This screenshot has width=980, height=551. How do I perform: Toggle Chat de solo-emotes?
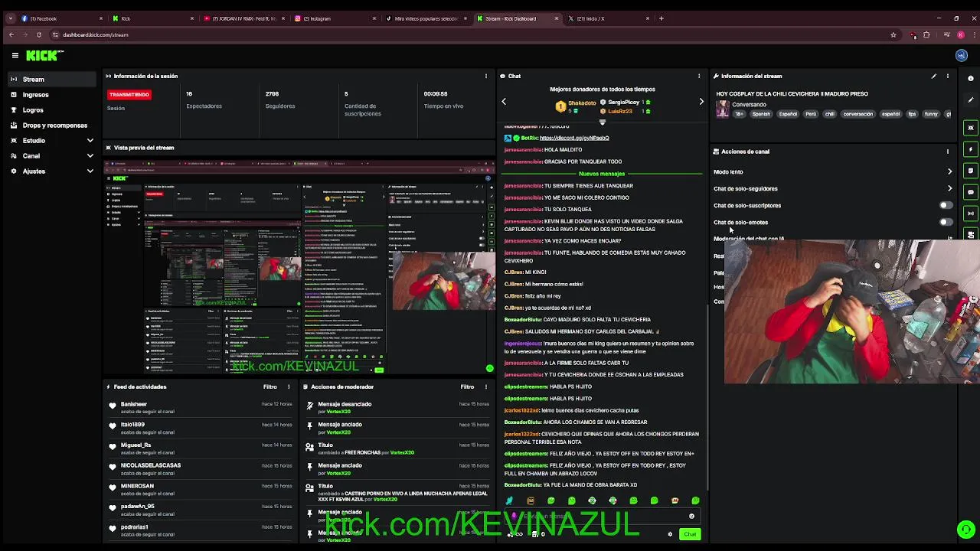click(x=946, y=222)
